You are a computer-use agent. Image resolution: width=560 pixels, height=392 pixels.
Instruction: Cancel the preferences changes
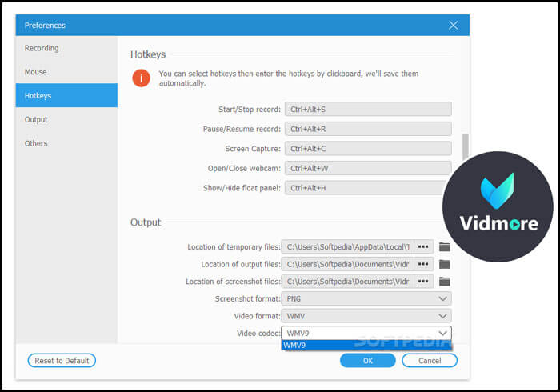pyautogui.click(x=430, y=361)
